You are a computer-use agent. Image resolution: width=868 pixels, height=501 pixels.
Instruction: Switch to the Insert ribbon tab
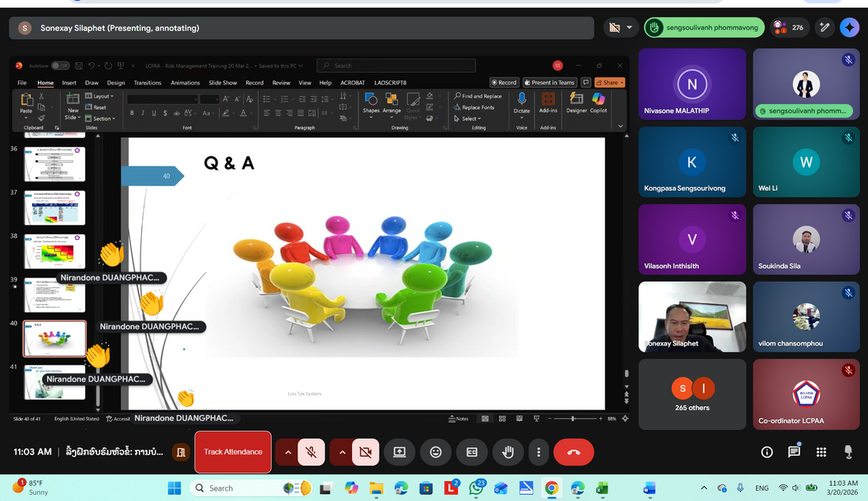point(69,83)
